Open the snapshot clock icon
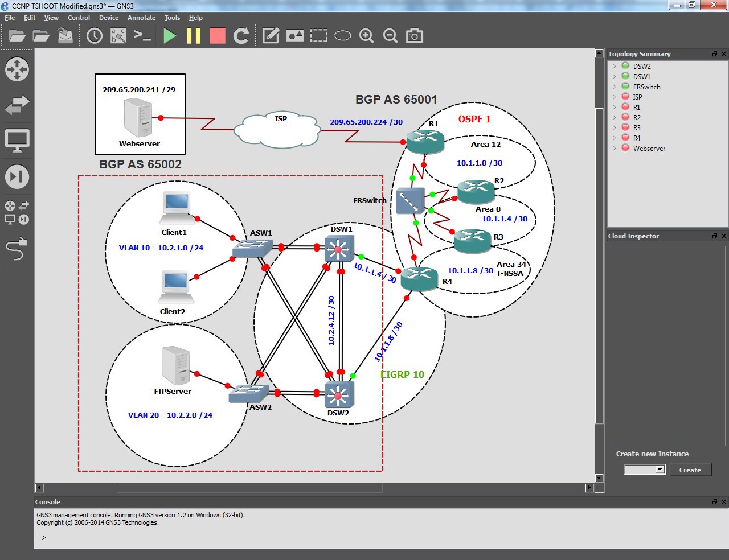Image resolution: width=729 pixels, height=560 pixels. [x=94, y=36]
